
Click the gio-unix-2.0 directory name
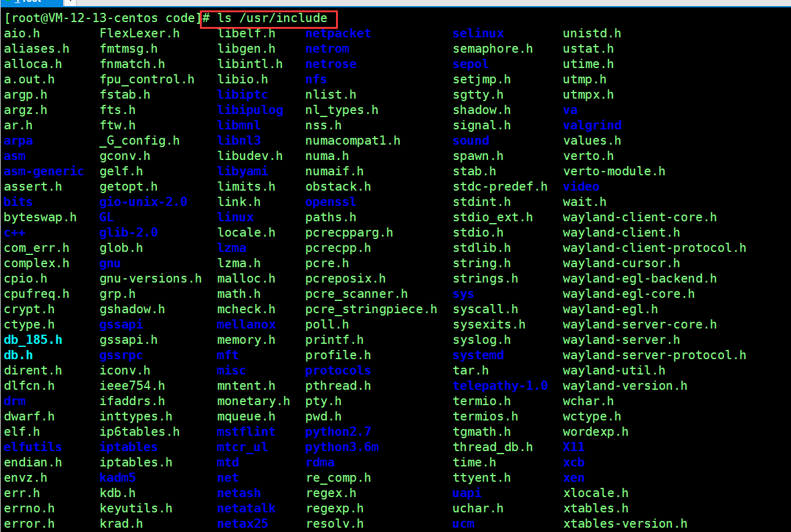143,202
